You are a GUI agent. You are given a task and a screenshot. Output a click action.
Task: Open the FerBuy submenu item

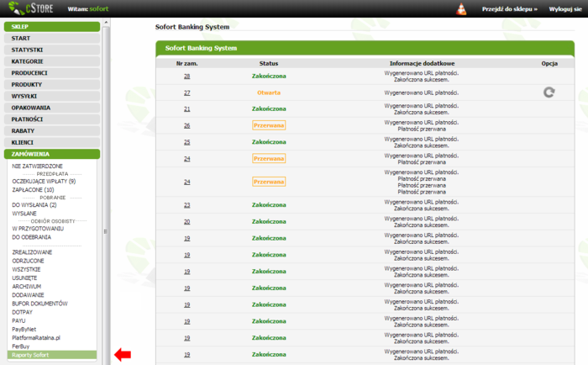(21, 346)
